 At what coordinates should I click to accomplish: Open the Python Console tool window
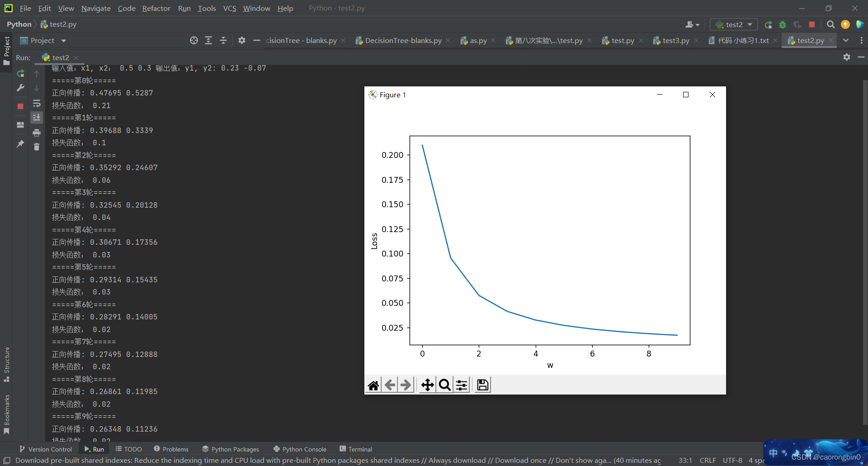pos(300,449)
